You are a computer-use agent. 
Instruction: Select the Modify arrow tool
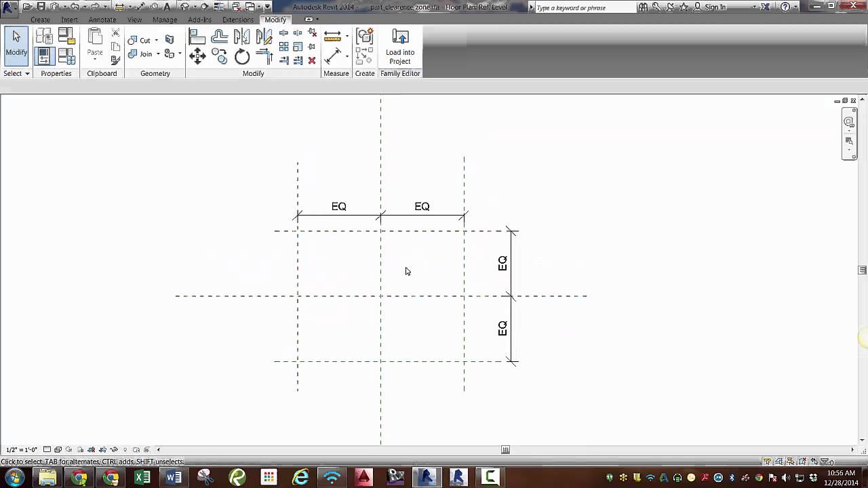click(x=16, y=45)
